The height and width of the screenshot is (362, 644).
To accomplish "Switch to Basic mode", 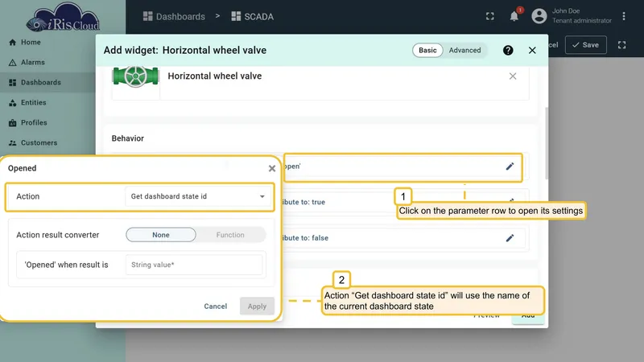I will 427,50.
